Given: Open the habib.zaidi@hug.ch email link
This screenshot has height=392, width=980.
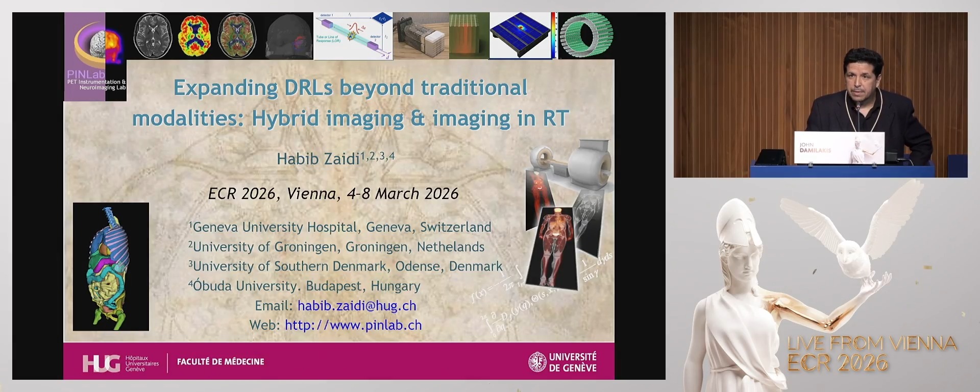Looking at the screenshot, I should click(357, 305).
